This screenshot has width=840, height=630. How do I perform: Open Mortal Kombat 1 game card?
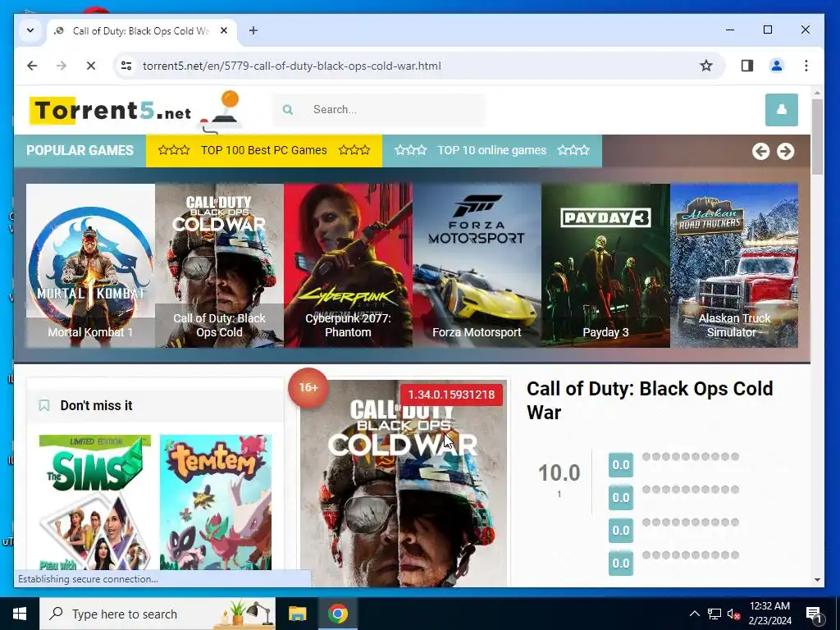click(90, 266)
